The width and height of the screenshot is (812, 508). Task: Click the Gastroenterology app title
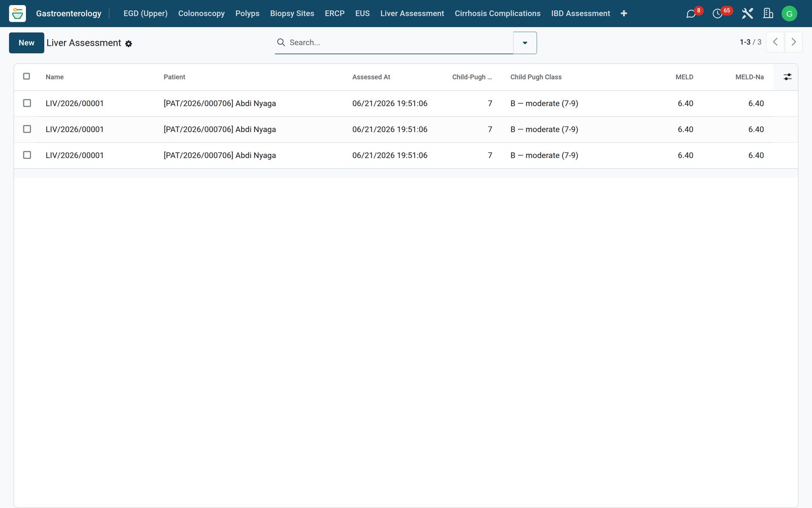pos(69,13)
